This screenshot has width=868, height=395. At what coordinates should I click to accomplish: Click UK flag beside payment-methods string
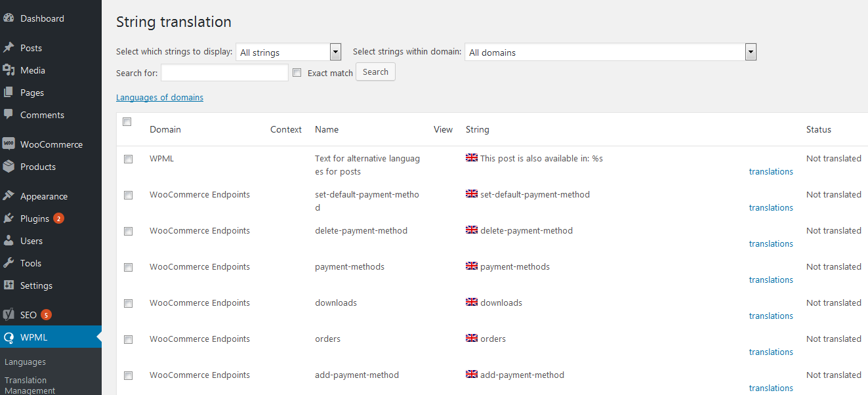click(x=472, y=266)
